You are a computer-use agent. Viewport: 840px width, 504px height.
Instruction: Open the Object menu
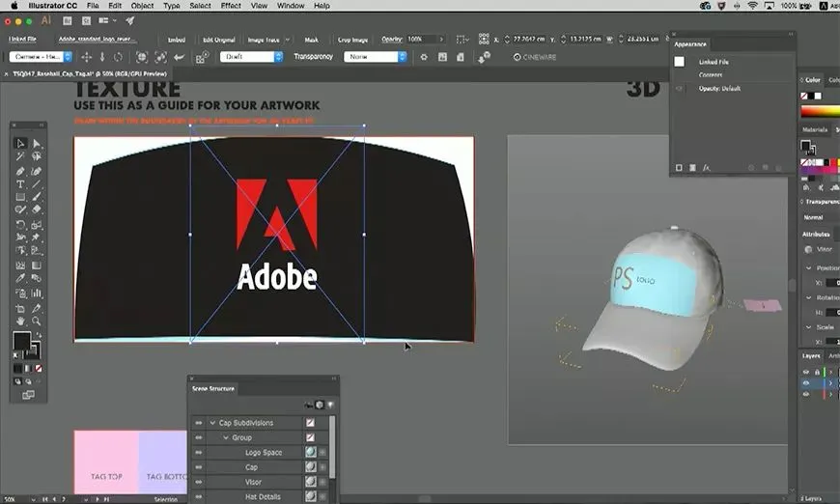click(x=143, y=6)
